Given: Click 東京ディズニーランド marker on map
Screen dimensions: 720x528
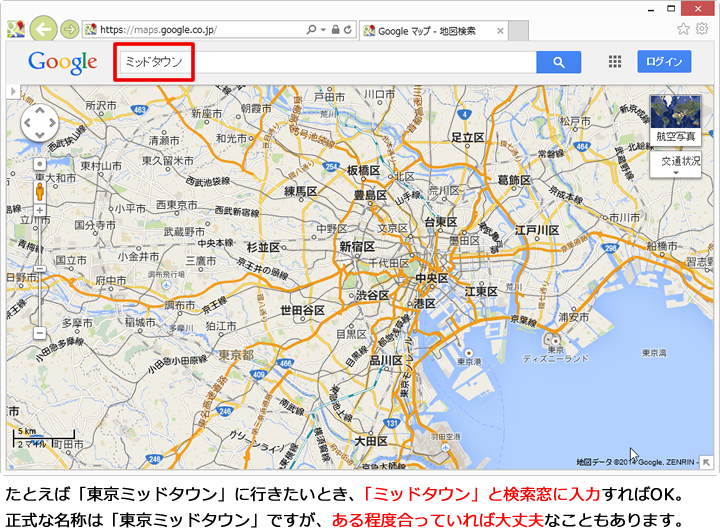Looking at the screenshot, I should (556, 341).
